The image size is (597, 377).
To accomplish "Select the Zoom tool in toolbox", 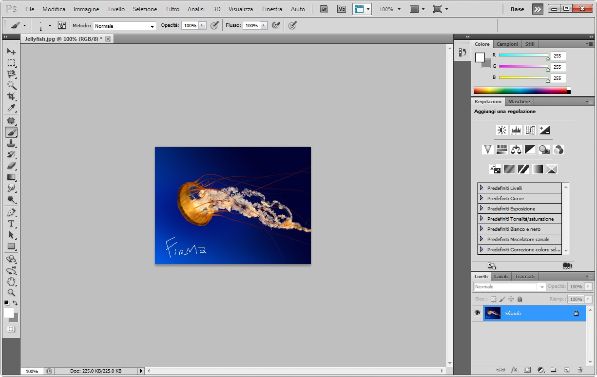I will coord(11,293).
